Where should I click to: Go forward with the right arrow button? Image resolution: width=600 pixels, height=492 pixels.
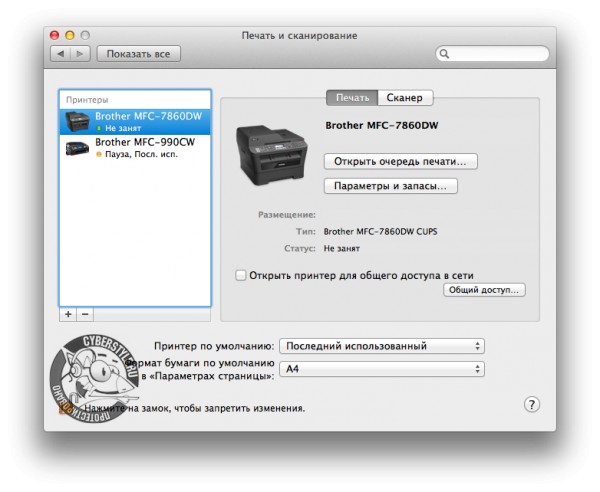coord(80,54)
